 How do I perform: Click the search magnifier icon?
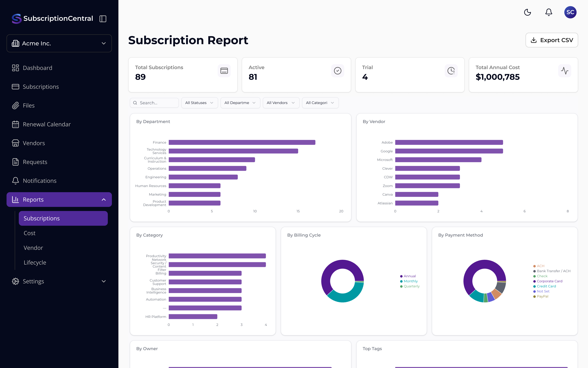coord(135,103)
